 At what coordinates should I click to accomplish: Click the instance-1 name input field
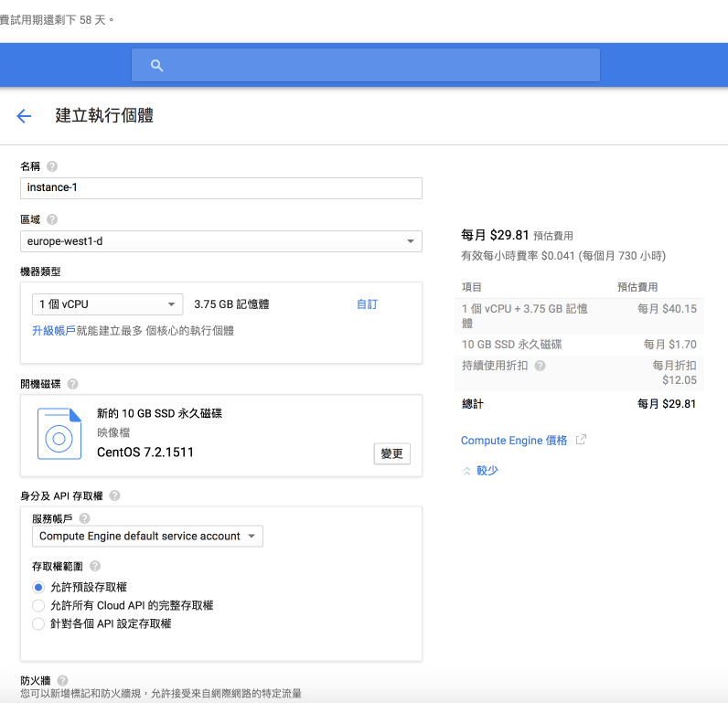(x=220, y=188)
